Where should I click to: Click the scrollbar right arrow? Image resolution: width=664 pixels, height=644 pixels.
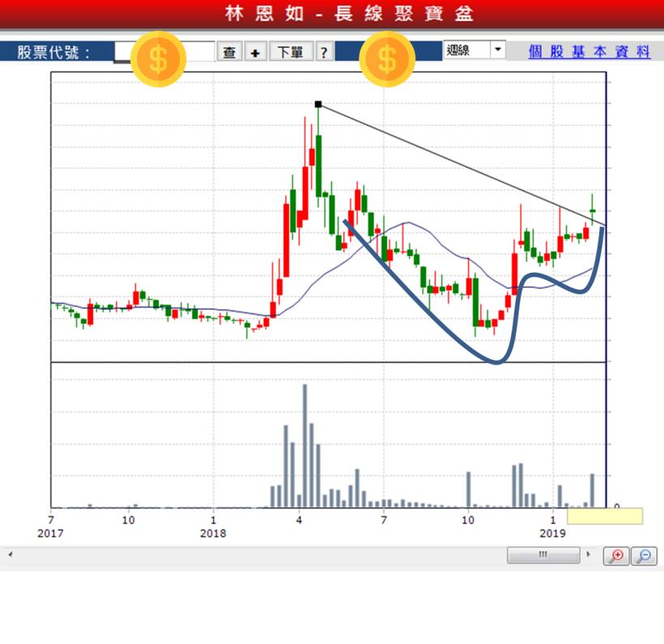coord(588,554)
